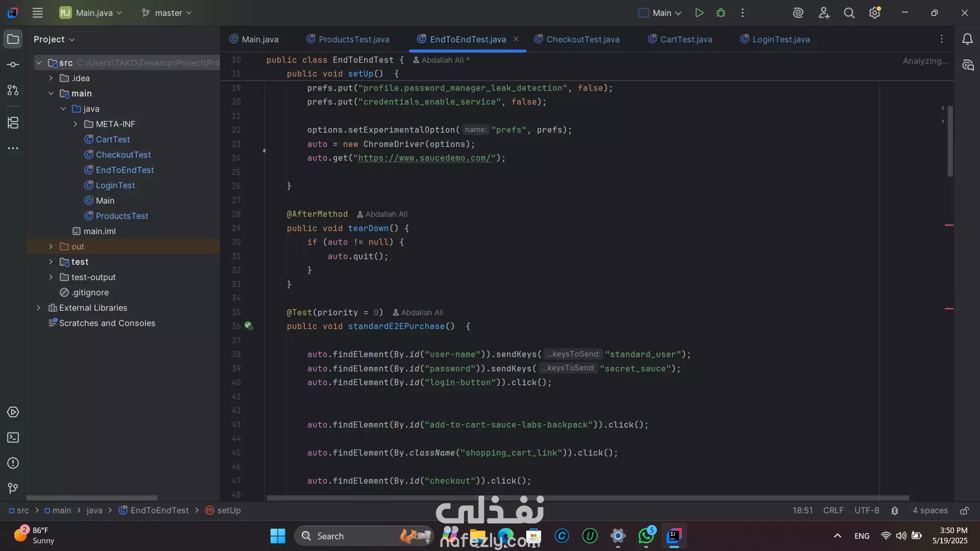980x551 pixels.
Task: Toggle the Project tool window folder icon
Action: tap(13, 39)
